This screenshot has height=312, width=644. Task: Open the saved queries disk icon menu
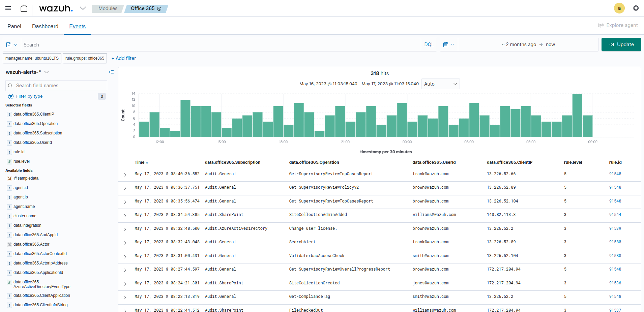click(x=12, y=45)
